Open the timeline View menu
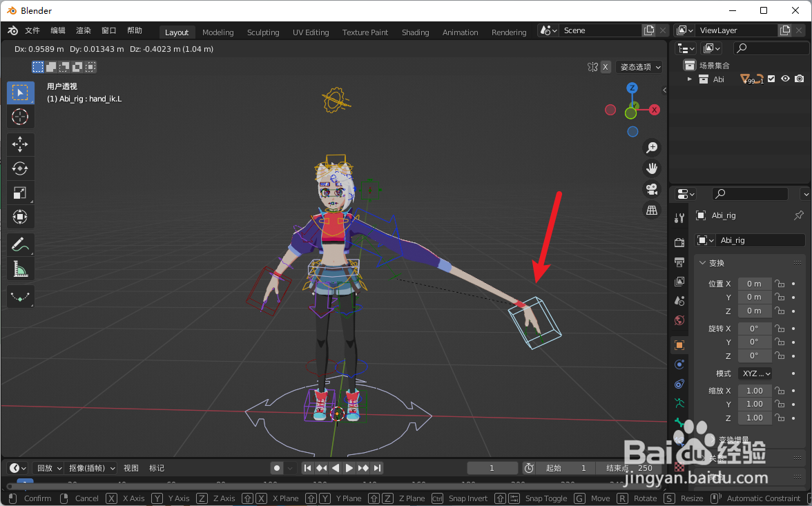 tap(131, 468)
